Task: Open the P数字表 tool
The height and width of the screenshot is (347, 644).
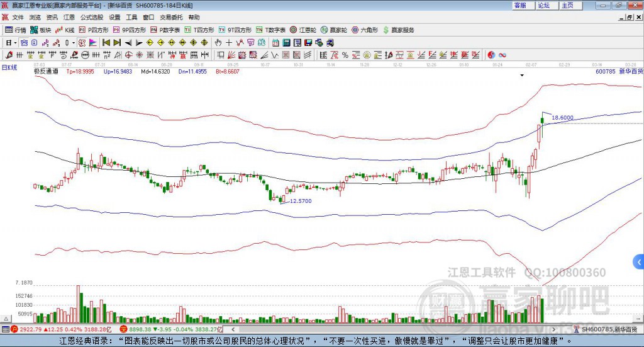Action: point(165,30)
